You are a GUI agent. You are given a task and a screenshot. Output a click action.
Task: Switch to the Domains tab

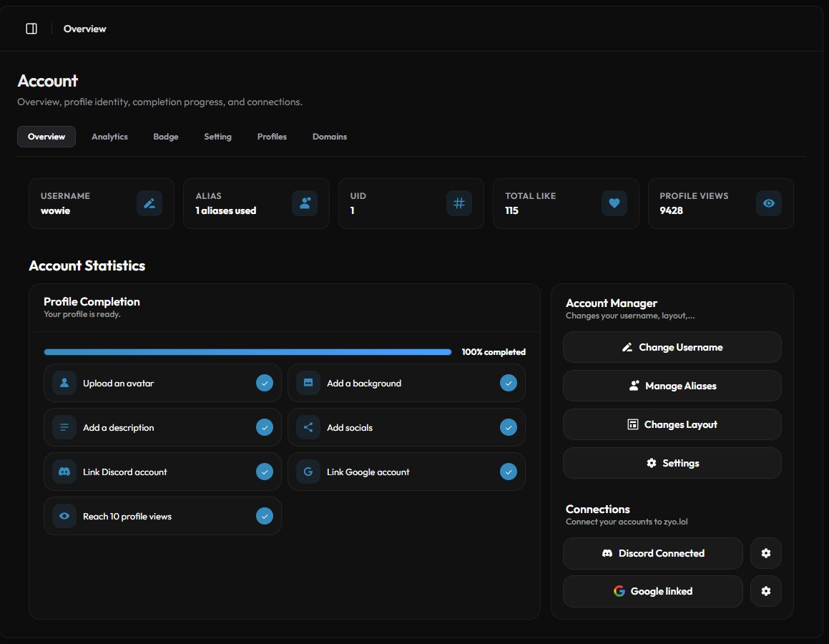329,137
